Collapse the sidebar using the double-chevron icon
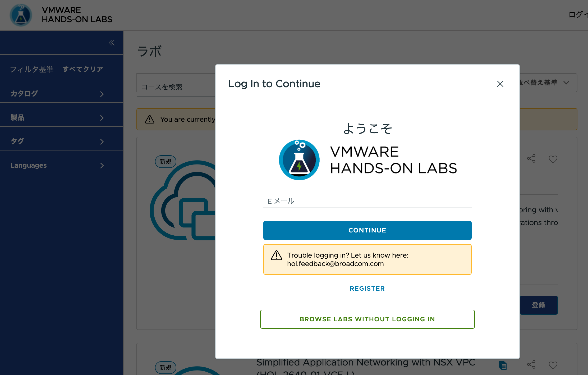The height and width of the screenshot is (375, 588). (112, 43)
